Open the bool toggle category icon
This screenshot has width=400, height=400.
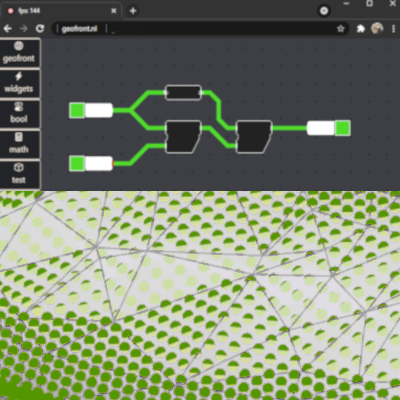point(19,107)
